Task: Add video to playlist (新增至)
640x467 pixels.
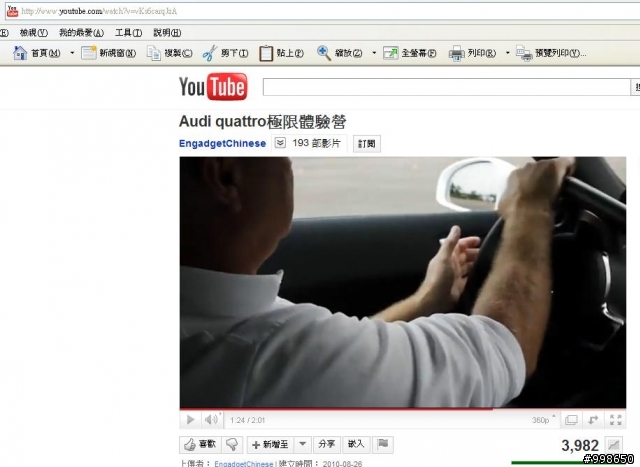Action: tap(270, 445)
